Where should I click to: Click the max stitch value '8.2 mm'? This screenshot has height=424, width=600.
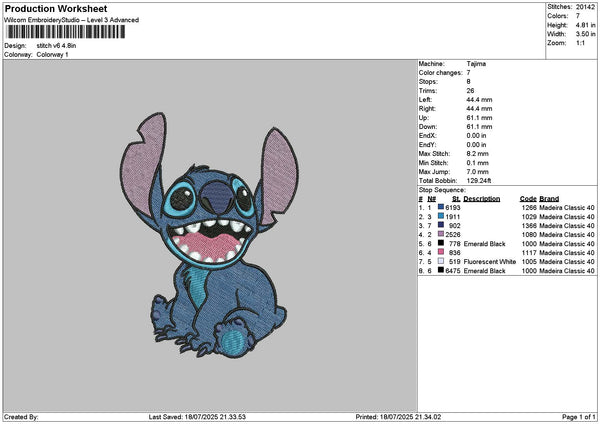pos(478,154)
